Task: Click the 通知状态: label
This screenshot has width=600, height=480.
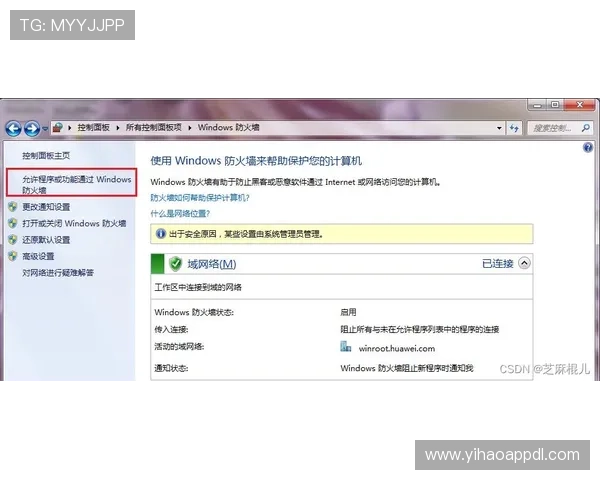Action: (171, 369)
